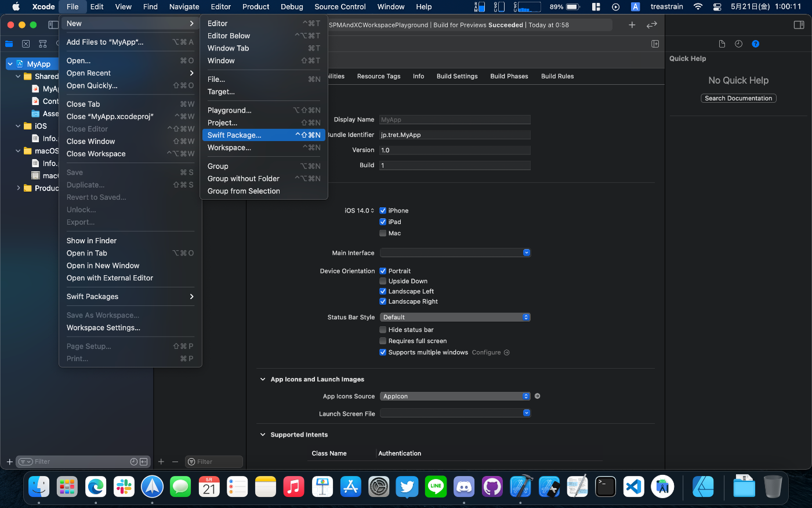Click the add editor split icon

[x=655, y=44]
